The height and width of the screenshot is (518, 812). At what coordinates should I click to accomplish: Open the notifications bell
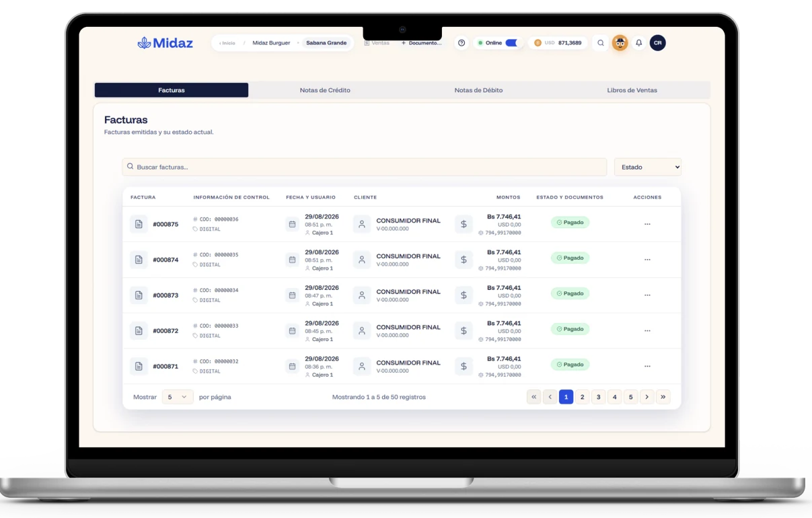(639, 43)
